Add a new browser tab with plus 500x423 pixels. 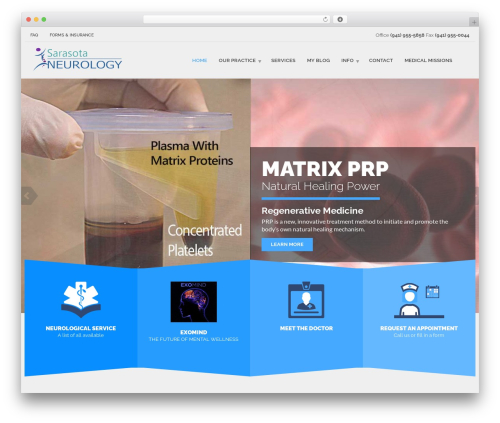(474, 22)
